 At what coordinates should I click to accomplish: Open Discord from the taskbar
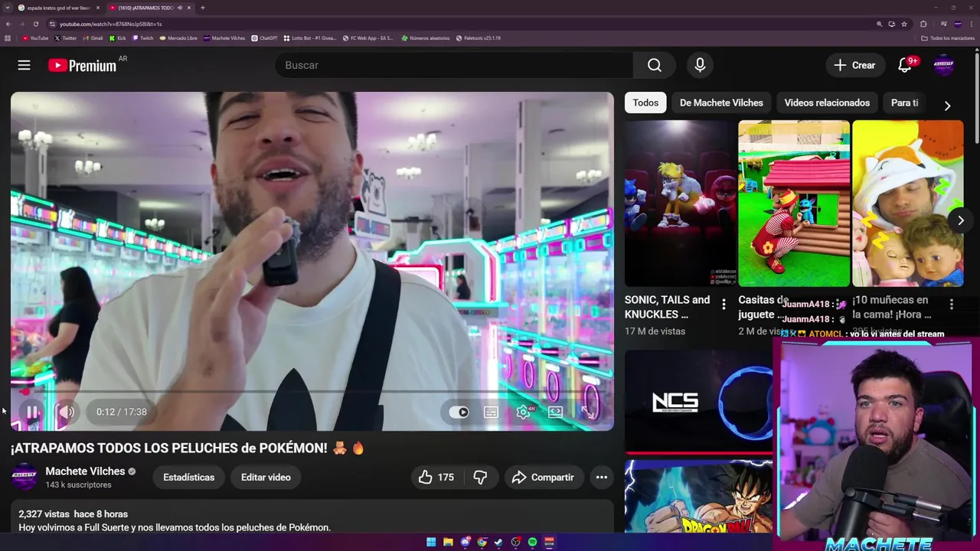tap(465, 542)
